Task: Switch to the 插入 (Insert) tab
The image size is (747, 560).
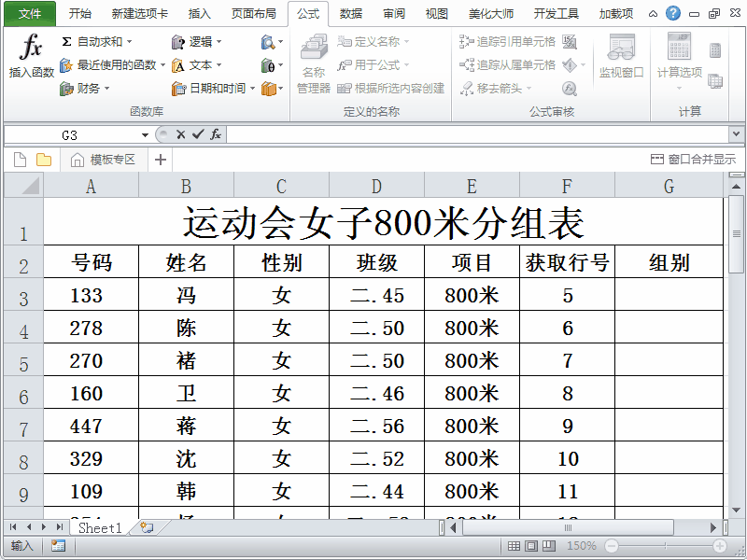Action: (200, 13)
